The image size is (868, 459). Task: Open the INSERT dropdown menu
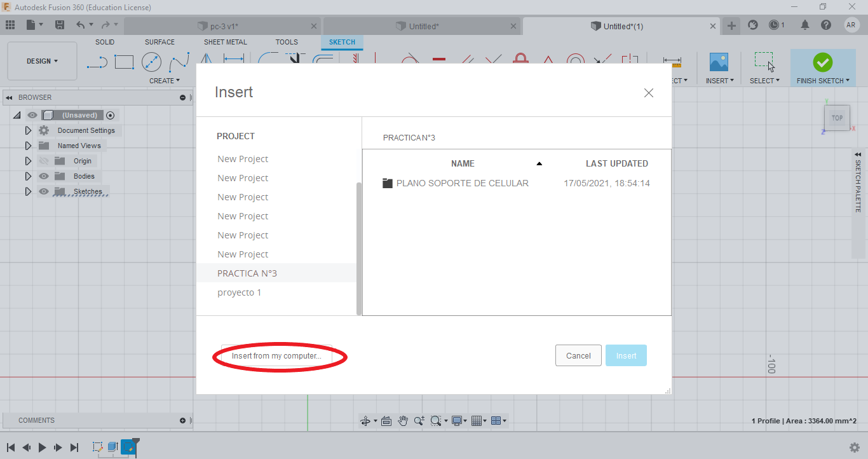point(720,81)
